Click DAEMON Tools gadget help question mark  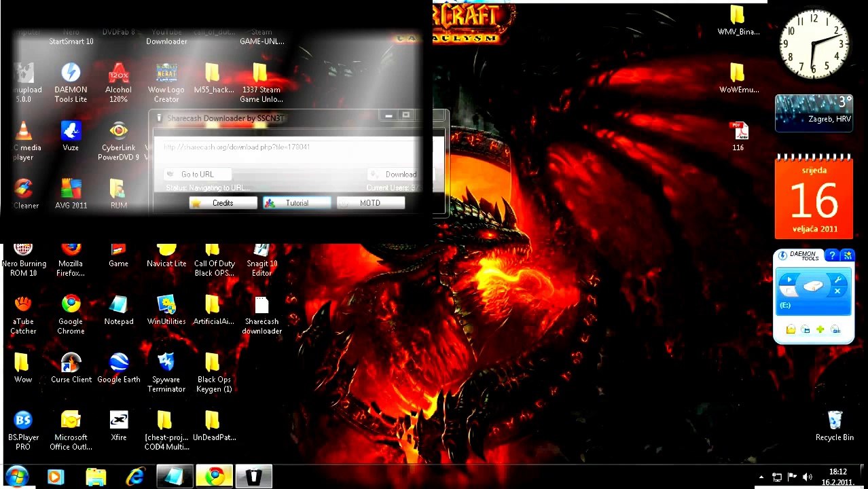(x=832, y=255)
